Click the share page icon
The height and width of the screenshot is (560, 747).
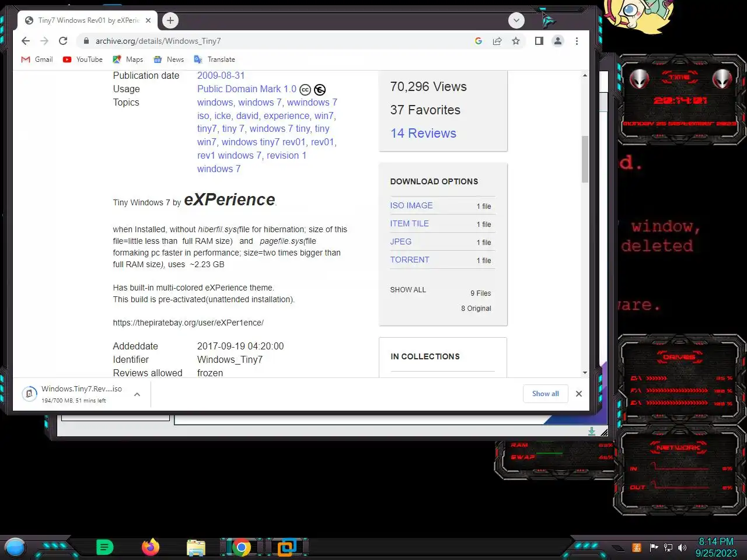tap(497, 41)
